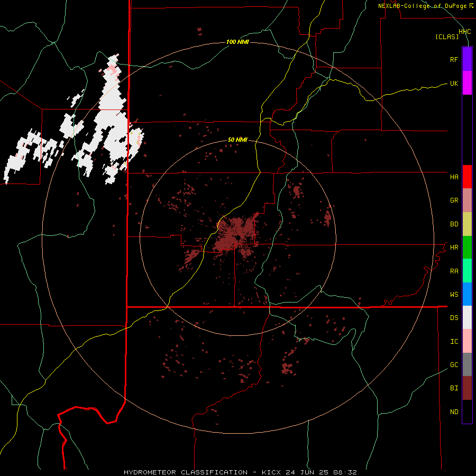Select the WS blue legend color block
476x476 pixels.
point(467,294)
